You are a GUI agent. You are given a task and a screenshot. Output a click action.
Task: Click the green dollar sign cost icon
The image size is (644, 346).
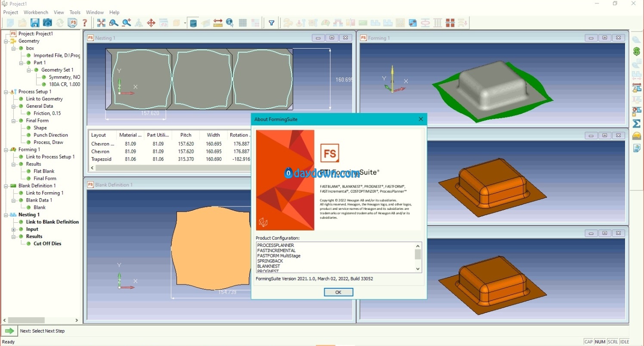coord(636,52)
